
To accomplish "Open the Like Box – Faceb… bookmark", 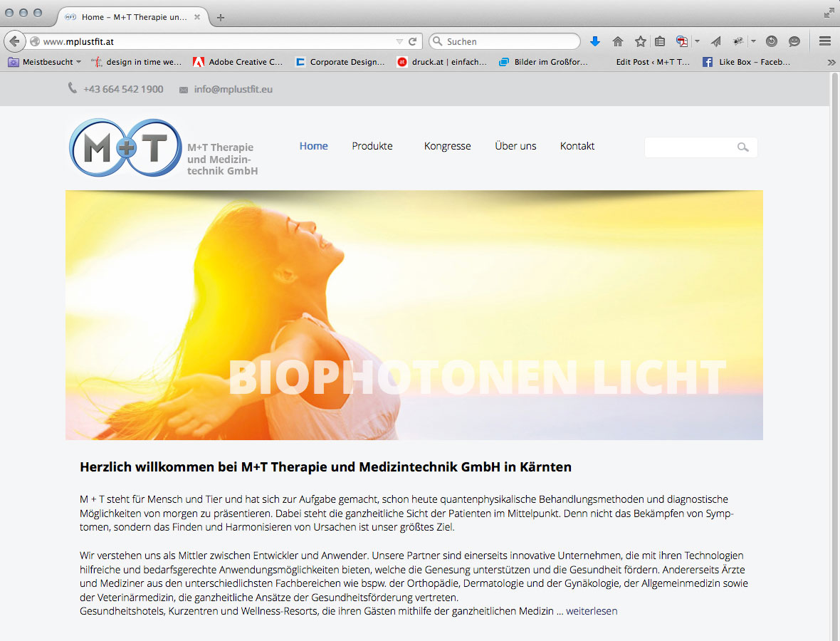I will pyautogui.click(x=746, y=62).
